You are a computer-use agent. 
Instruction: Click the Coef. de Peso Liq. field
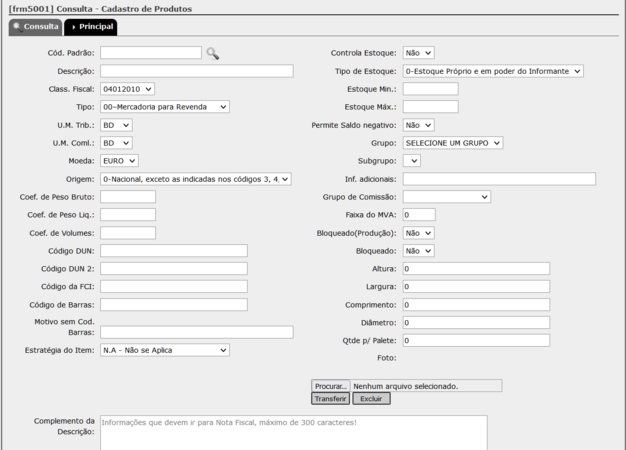click(x=128, y=215)
